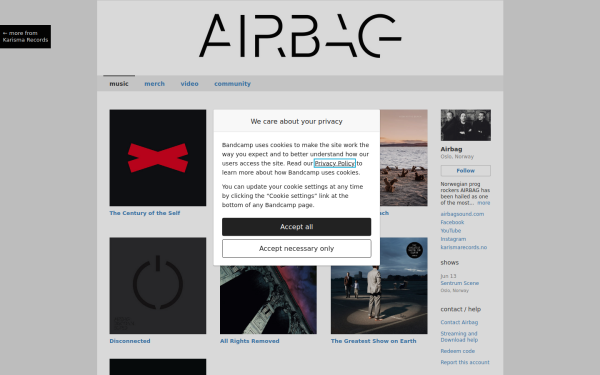The image size is (600, 375).
Task: Open The Century of the Self title link
Action: tap(145, 213)
